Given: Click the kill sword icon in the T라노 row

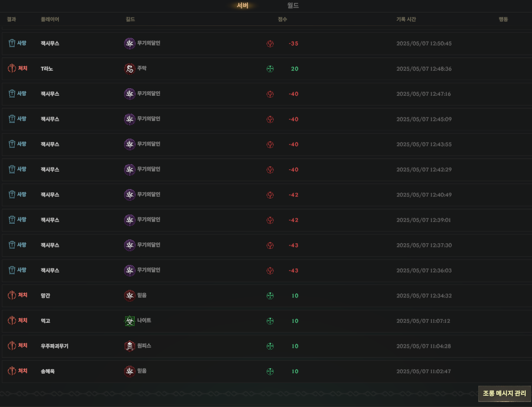Looking at the screenshot, I should (x=12, y=68).
